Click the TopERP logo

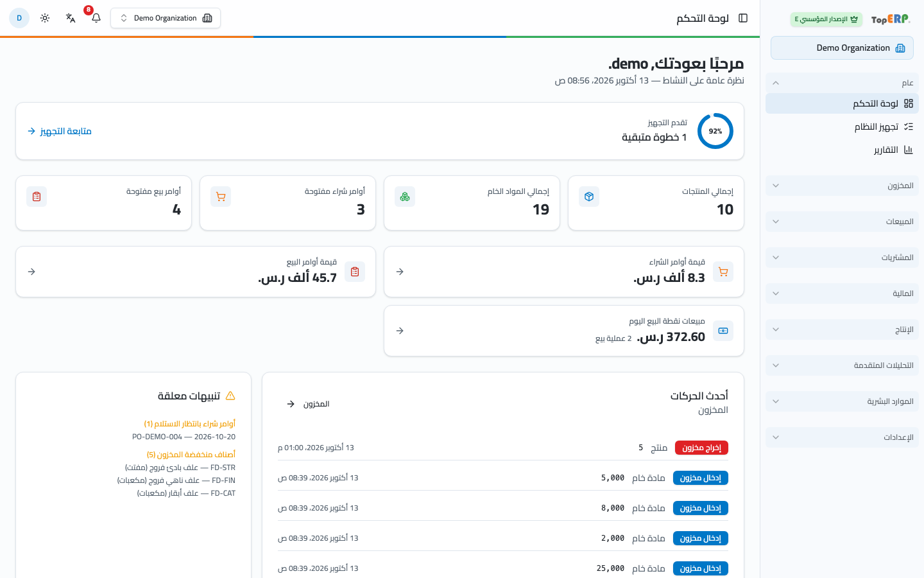(891, 19)
